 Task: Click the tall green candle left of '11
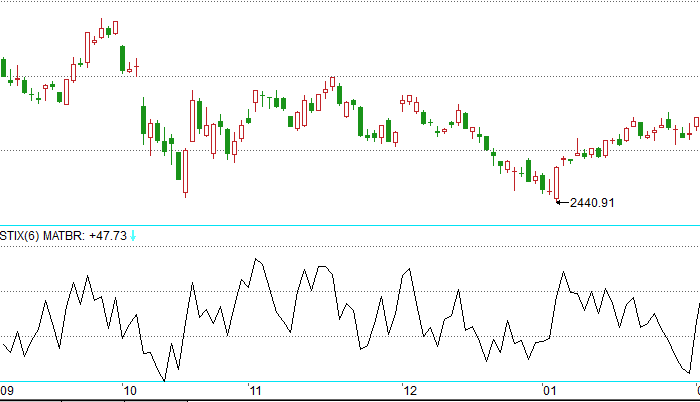[x=183, y=170]
